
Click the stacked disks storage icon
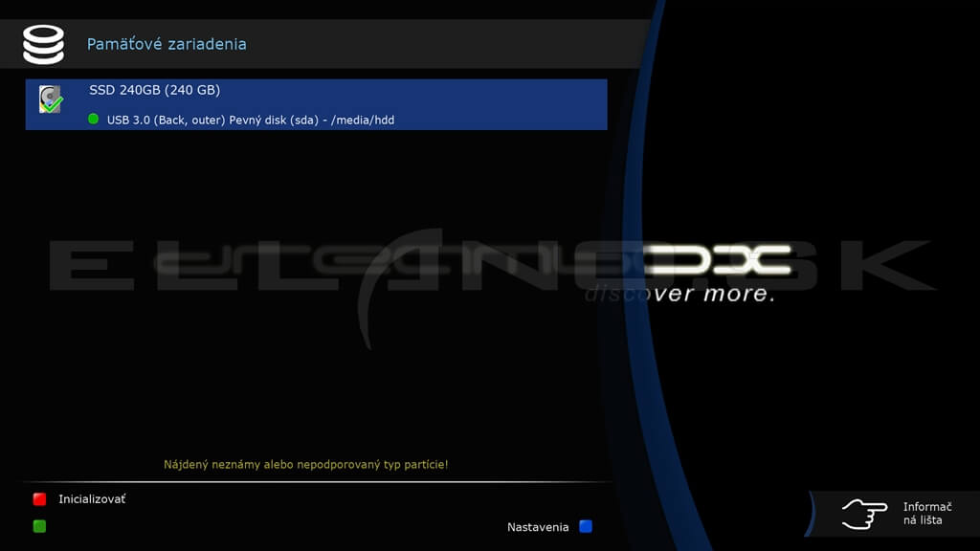[x=43, y=44]
